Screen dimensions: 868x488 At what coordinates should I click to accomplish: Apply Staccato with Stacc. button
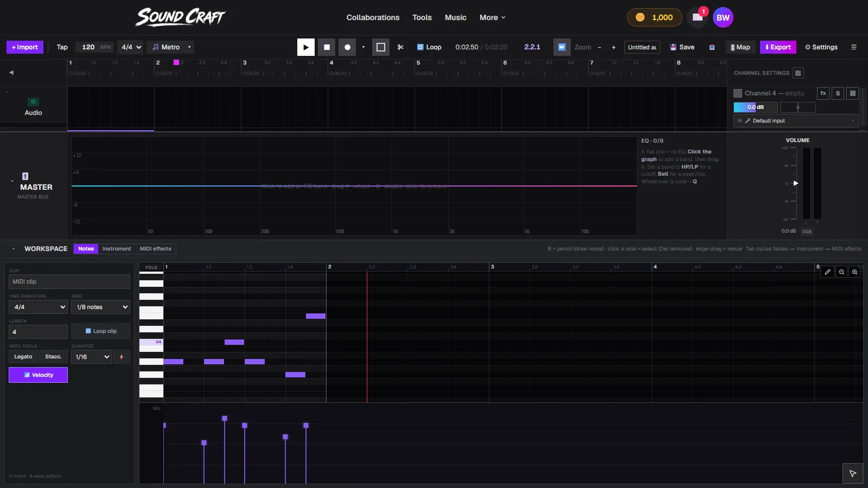(x=53, y=357)
